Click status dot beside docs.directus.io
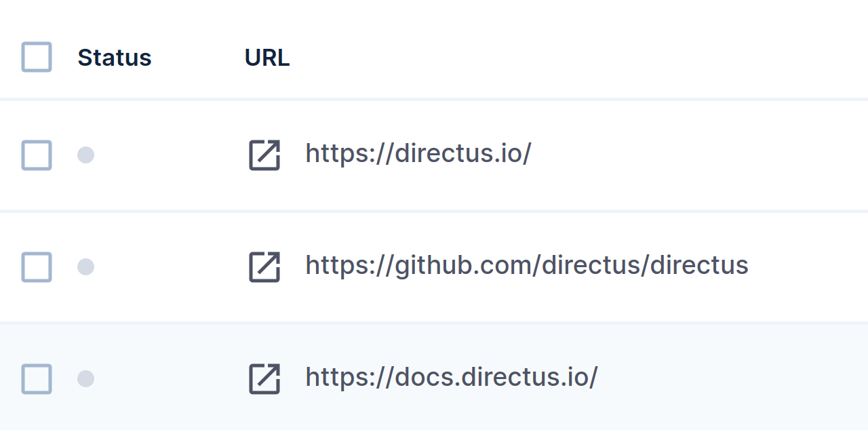The width and height of the screenshot is (868, 434). (x=85, y=378)
